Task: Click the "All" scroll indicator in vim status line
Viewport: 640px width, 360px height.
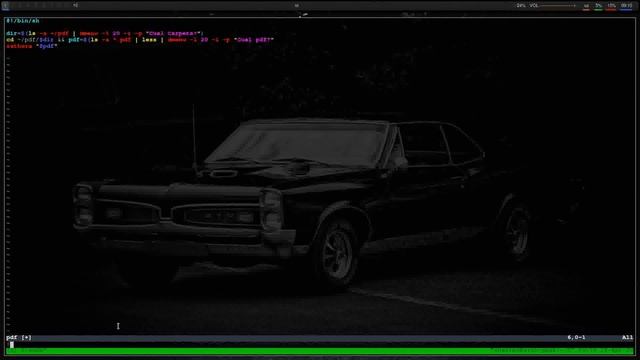Action: [x=627, y=338]
